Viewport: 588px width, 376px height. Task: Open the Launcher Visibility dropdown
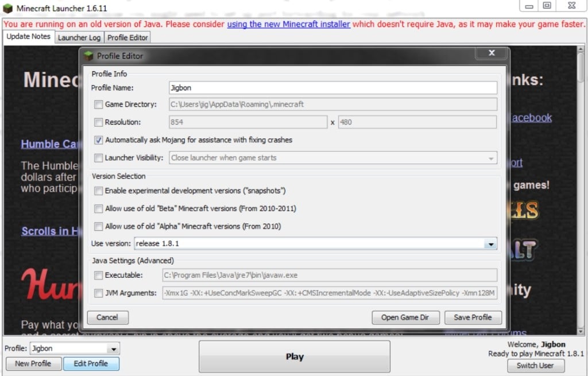[333, 158]
